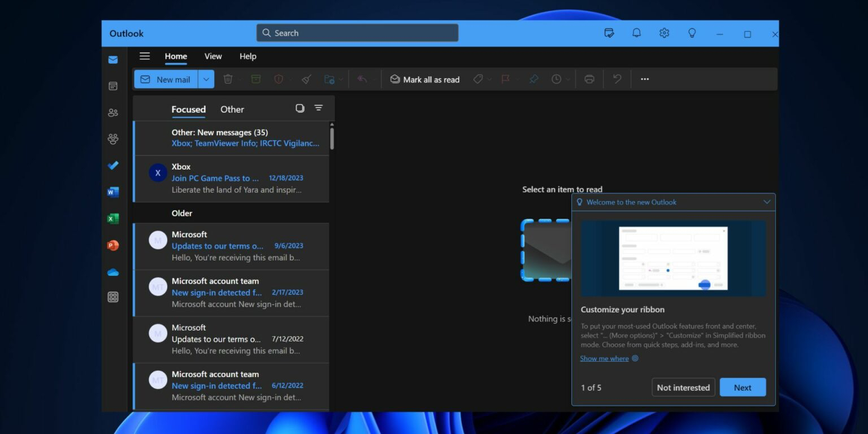Viewport: 868px width, 434px height.
Task: Switch to the View ribbon tab
Action: click(x=213, y=57)
